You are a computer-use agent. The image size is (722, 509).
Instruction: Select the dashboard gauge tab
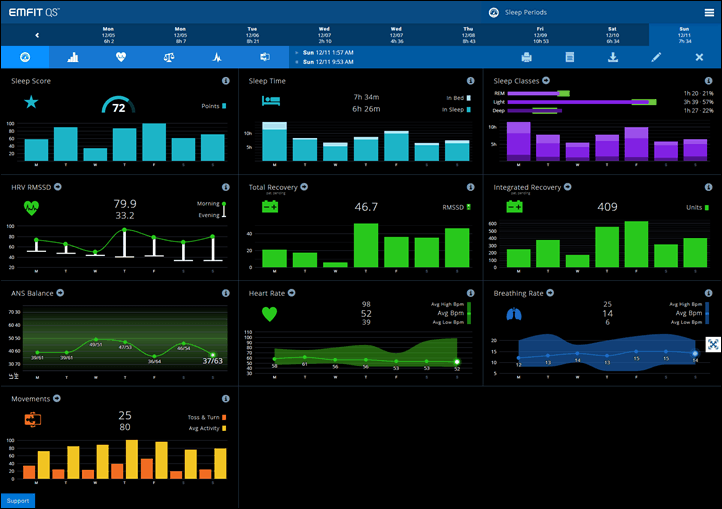[x=25, y=57]
